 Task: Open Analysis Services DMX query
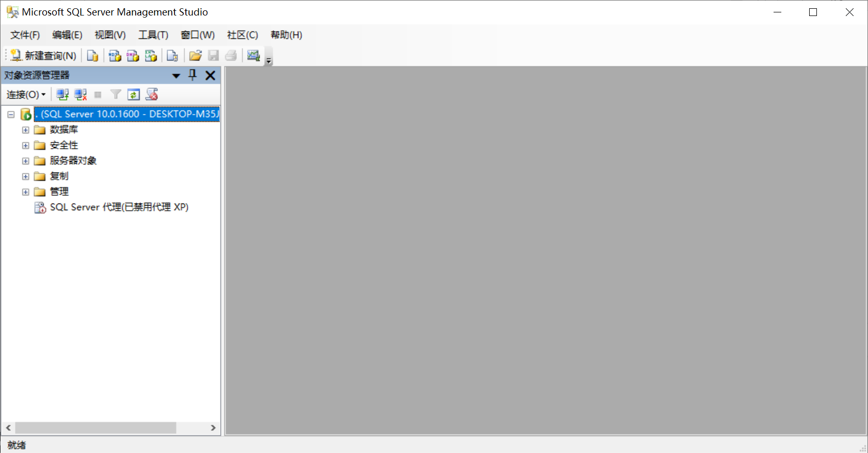pyautogui.click(x=133, y=55)
